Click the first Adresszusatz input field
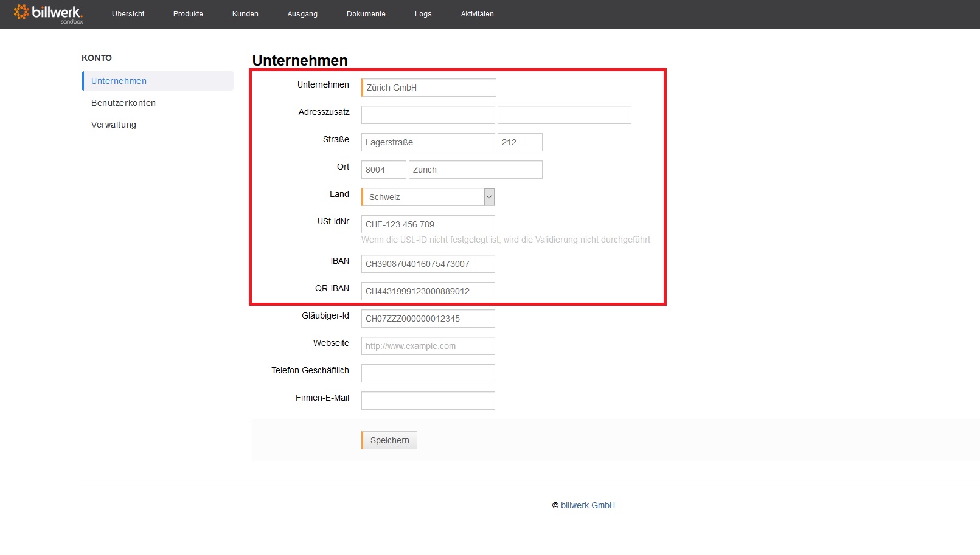980x555 pixels. [x=428, y=115]
